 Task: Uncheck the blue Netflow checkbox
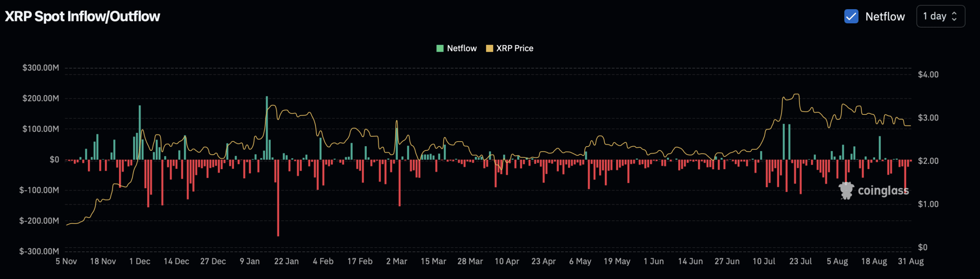851,16
